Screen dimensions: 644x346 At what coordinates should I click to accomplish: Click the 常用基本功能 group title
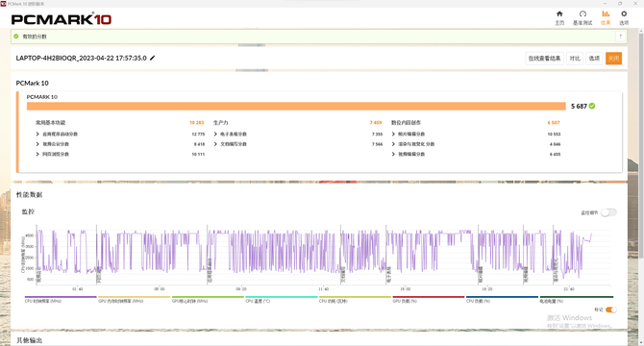tap(51, 123)
